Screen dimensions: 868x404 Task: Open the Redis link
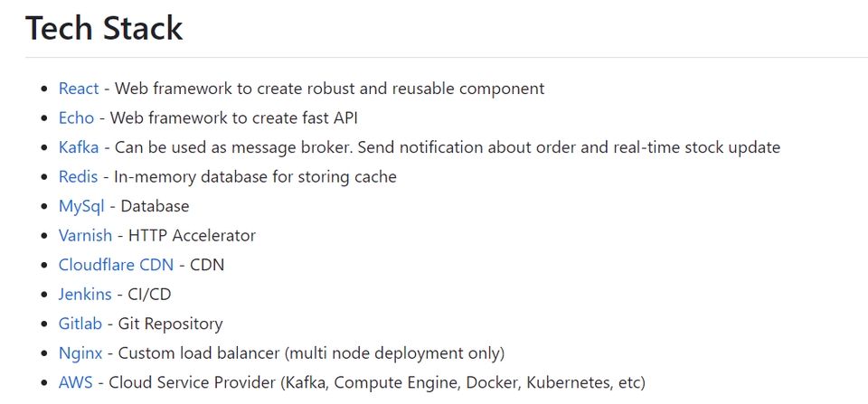pyautogui.click(x=78, y=176)
